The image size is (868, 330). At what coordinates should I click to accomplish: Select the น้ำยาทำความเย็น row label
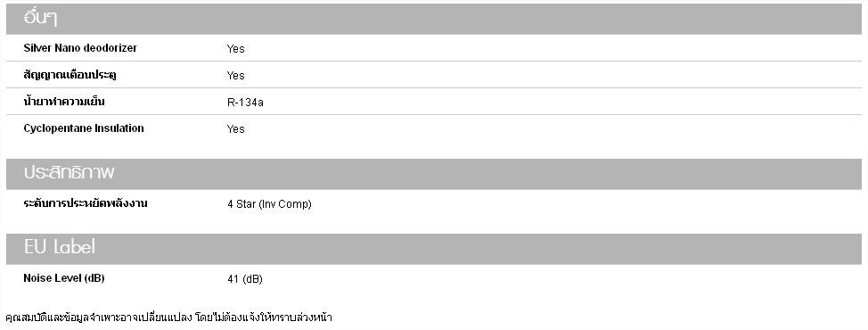pos(64,102)
